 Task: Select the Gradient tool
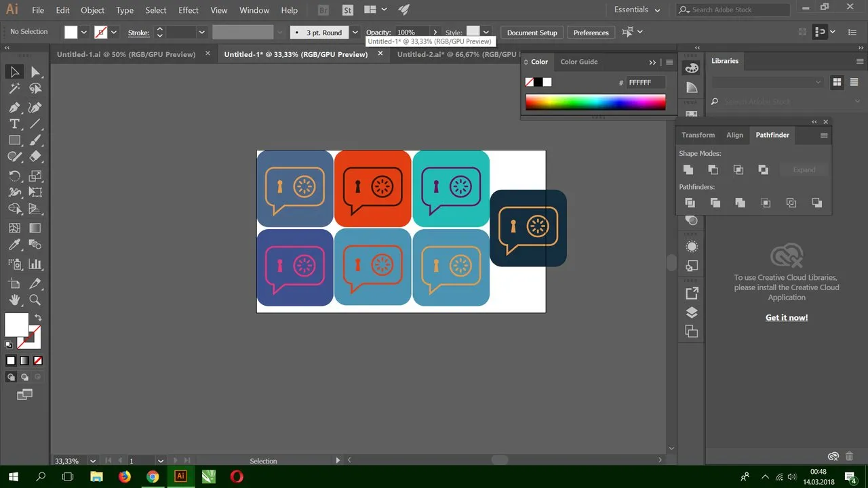click(x=35, y=228)
